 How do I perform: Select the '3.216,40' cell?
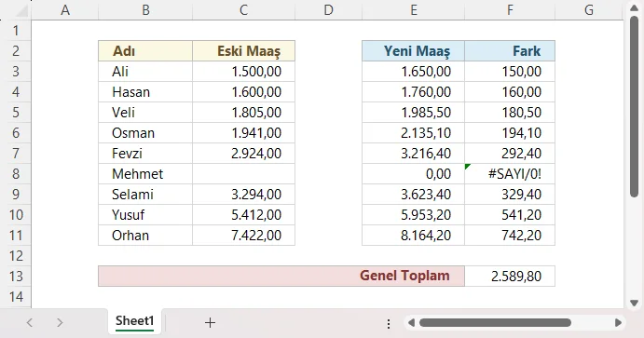coord(413,154)
